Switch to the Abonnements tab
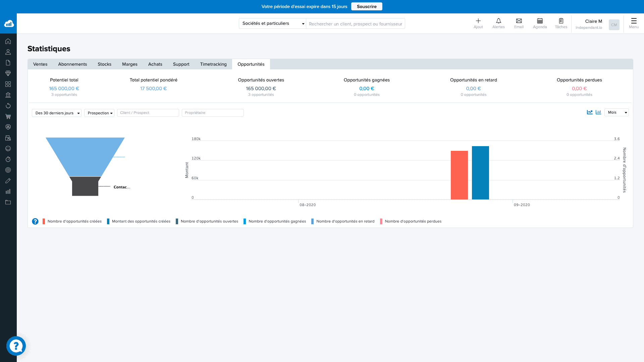644x362 pixels. click(72, 64)
